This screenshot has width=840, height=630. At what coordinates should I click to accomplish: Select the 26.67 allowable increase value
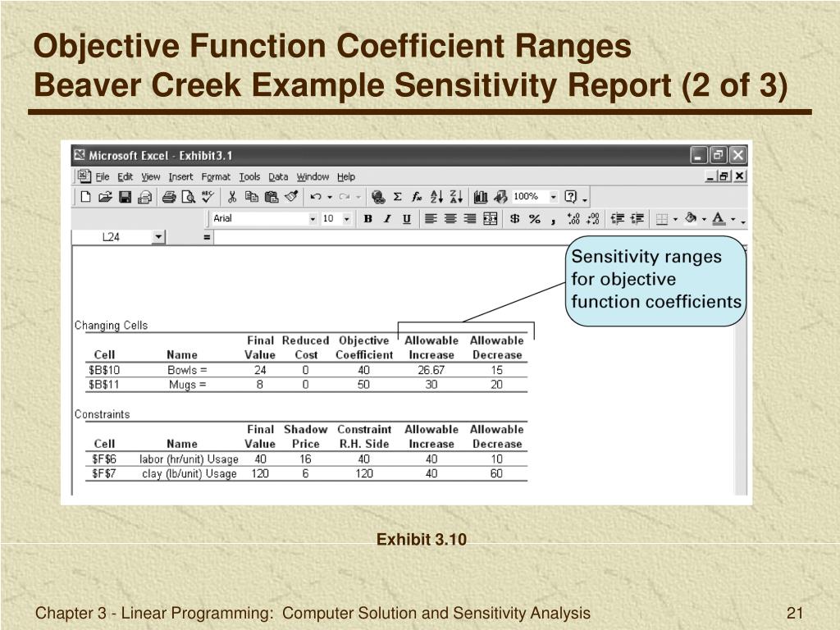[431, 370]
